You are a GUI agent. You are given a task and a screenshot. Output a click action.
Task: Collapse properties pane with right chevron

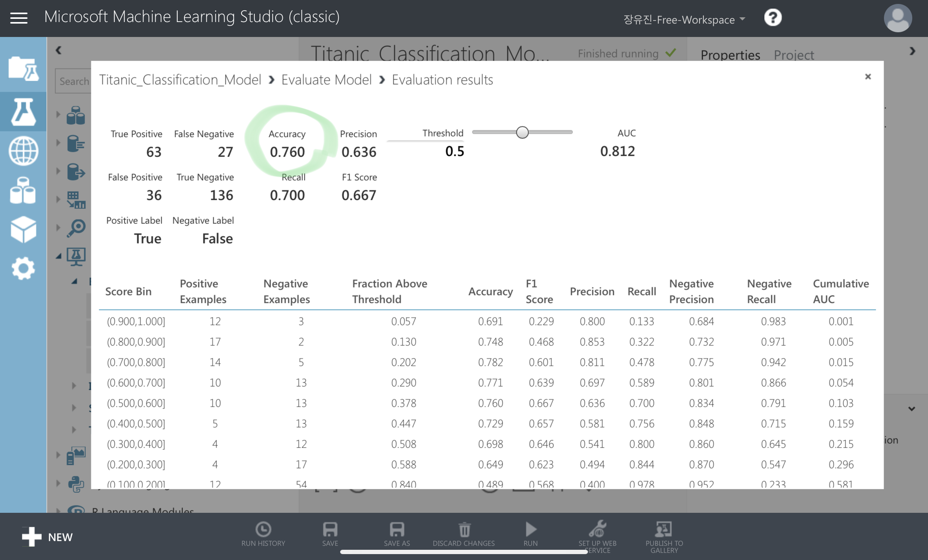click(x=912, y=51)
